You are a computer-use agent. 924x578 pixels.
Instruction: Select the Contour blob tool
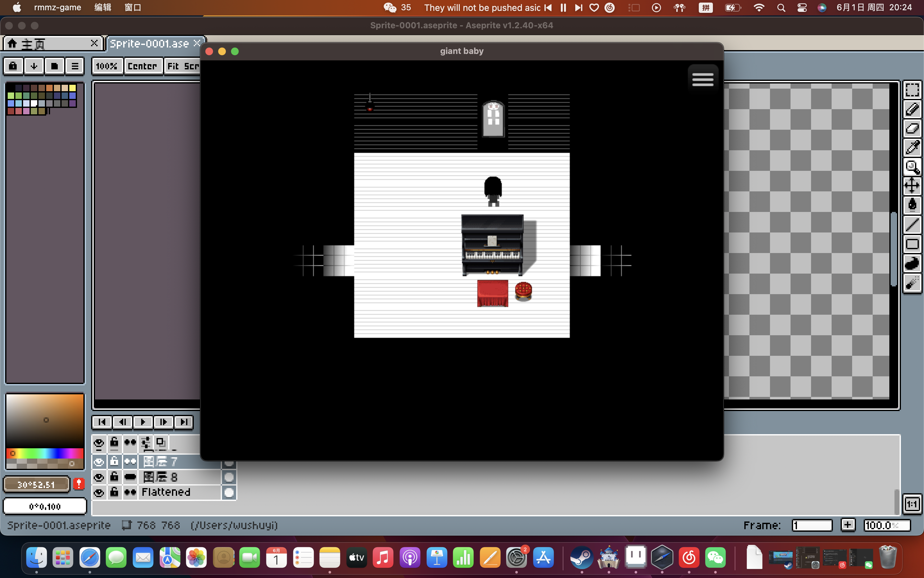912,263
